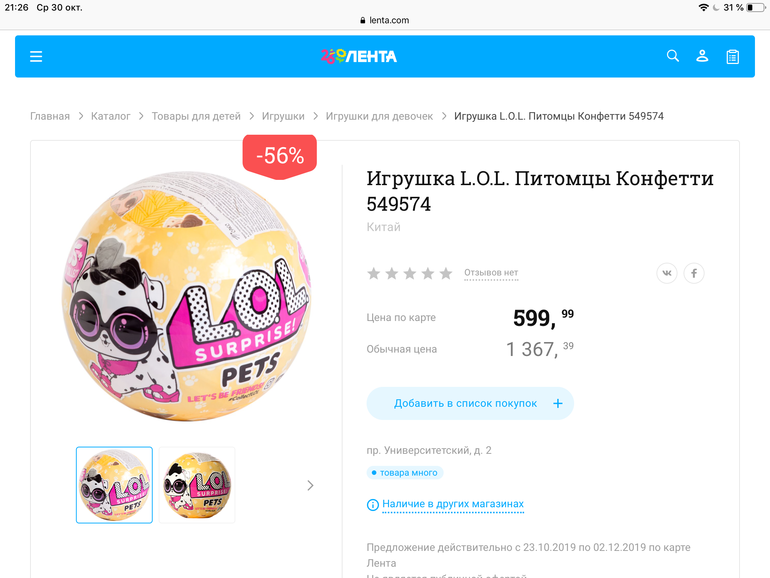Click the Лента logo in header
This screenshot has height=578, width=770.
click(359, 56)
